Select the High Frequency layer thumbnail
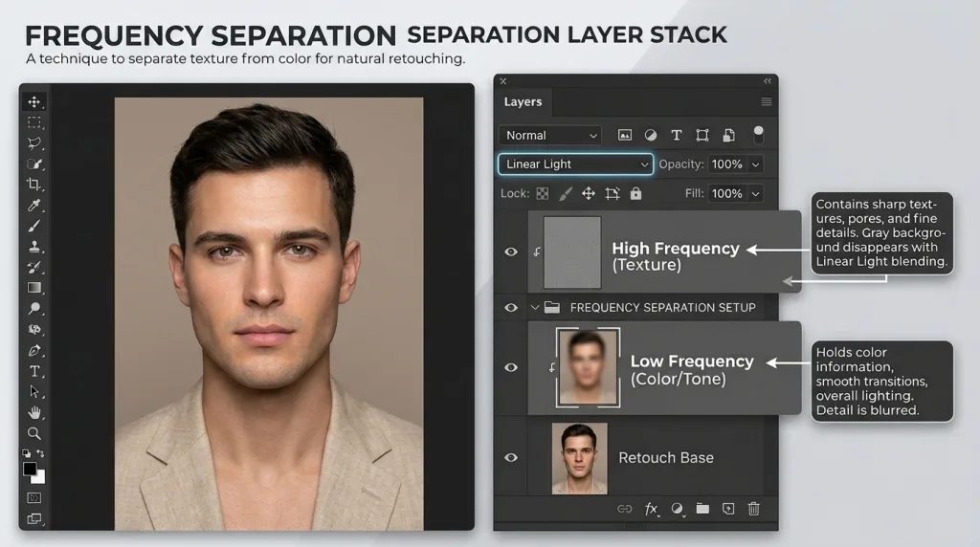Screen dimensions: 980x547 point(572,252)
